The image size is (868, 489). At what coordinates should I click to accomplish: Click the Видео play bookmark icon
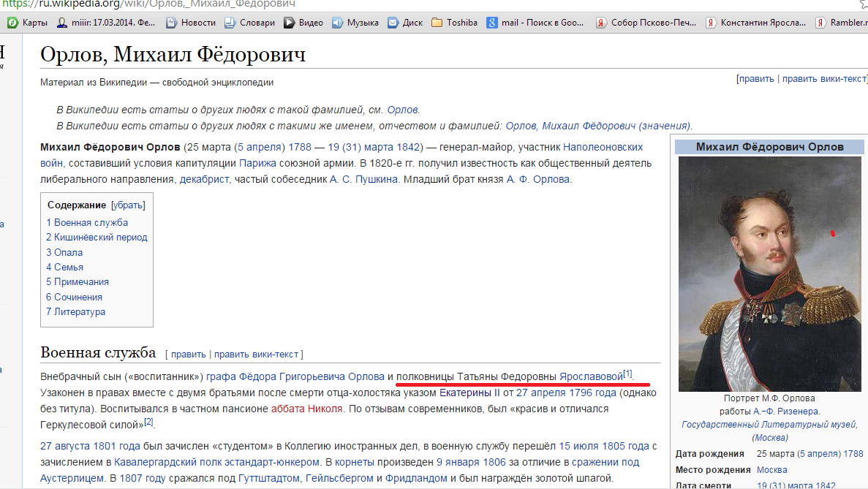pyautogui.click(x=289, y=23)
